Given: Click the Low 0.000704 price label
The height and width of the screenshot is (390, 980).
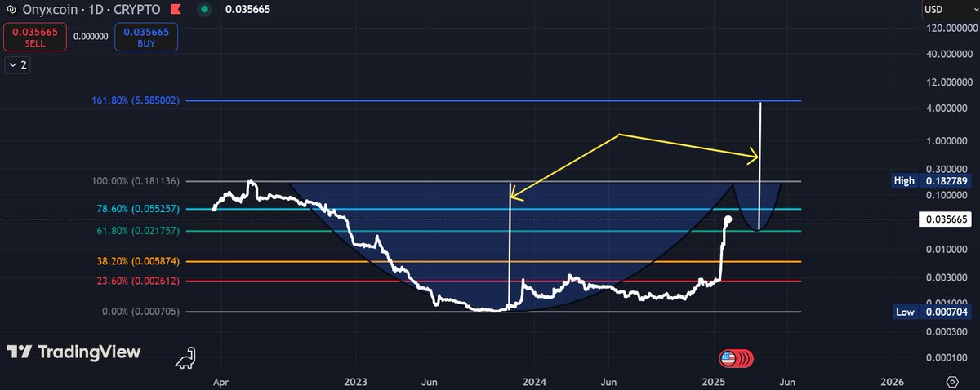Looking at the screenshot, I should coord(933,312).
